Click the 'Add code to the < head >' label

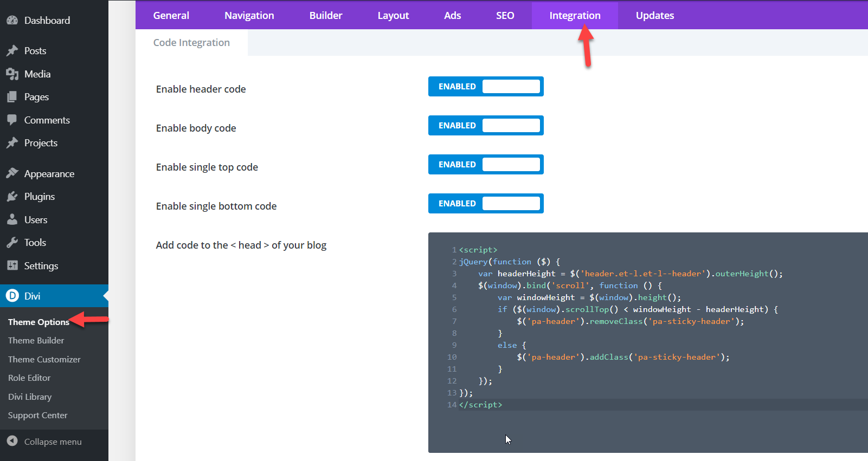point(241,245)
